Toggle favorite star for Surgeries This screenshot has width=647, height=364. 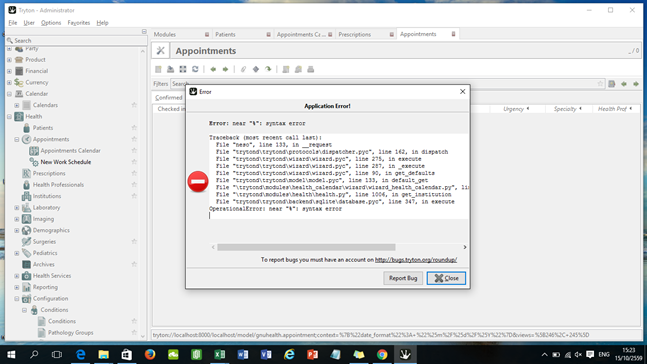(x=134, y=241)
